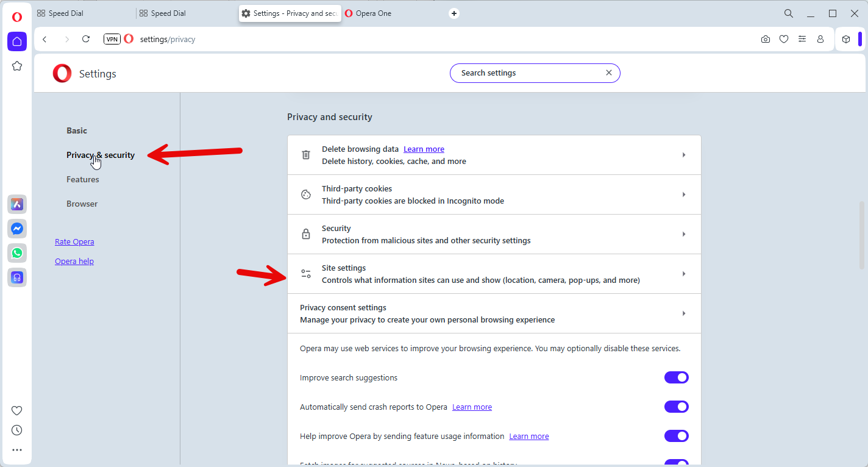The width and height of the screenshot is (868, 467).
Task: Open Easy setup sliders icon
Action: (x=802, y=39)
